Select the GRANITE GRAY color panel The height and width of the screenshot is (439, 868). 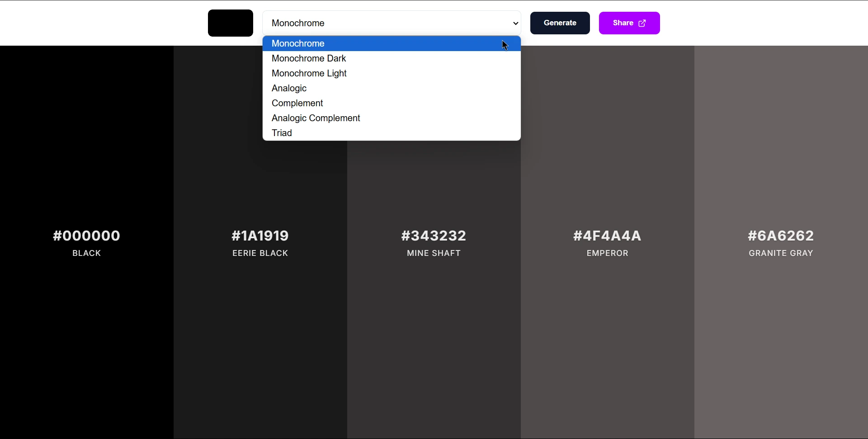pos(781,339)
